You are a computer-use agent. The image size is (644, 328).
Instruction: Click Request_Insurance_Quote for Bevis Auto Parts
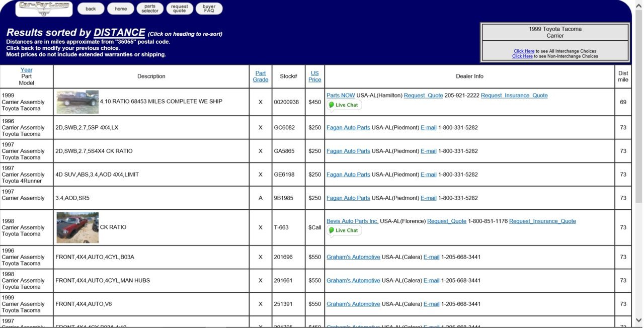click(x=542, y=221)
